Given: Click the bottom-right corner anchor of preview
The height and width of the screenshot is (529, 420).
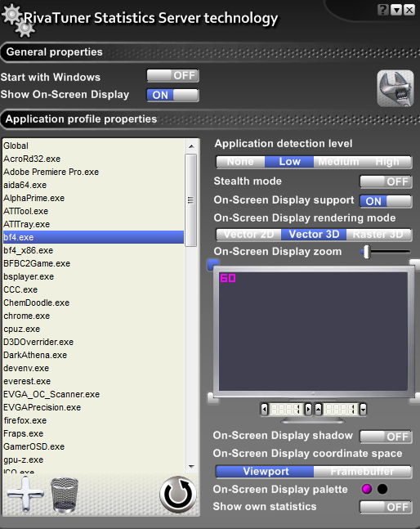Looking at the screenshot, I should (x=414, y=398).
